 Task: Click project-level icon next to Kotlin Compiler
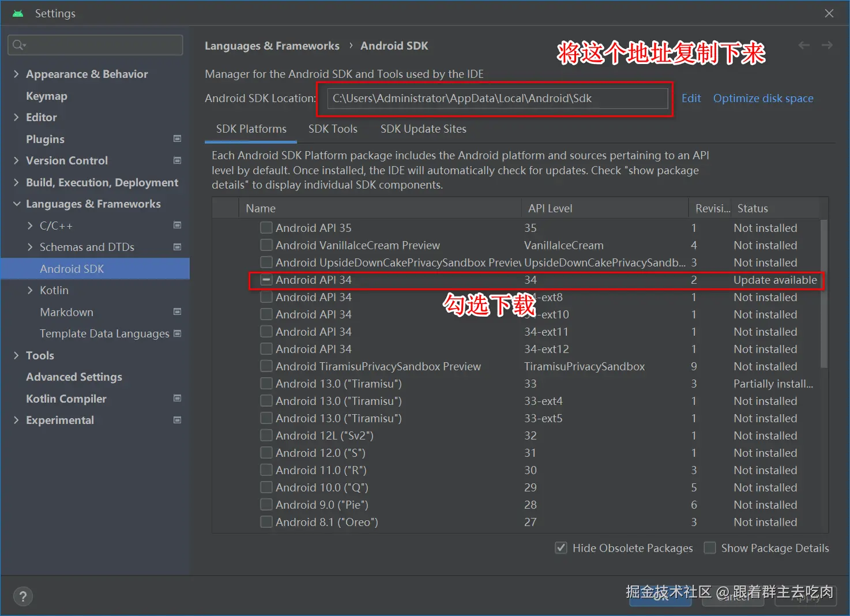tap(178, 398)
